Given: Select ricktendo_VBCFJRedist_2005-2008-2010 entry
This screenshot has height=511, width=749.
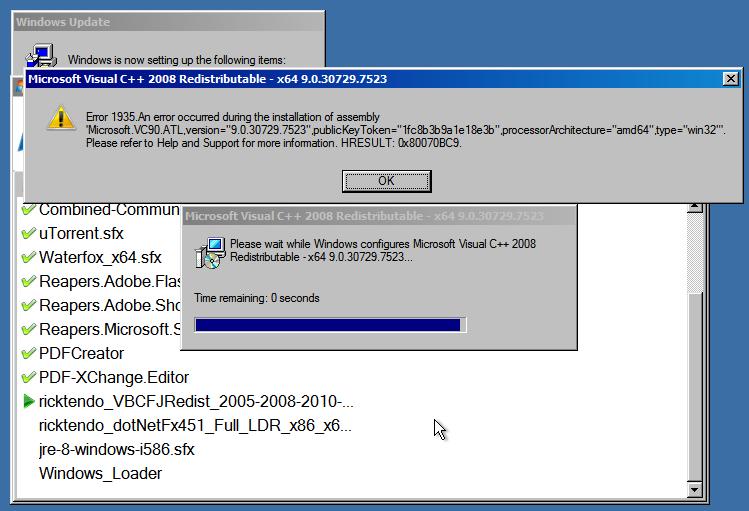Looking at the screenshot, I should click(196, 401).
